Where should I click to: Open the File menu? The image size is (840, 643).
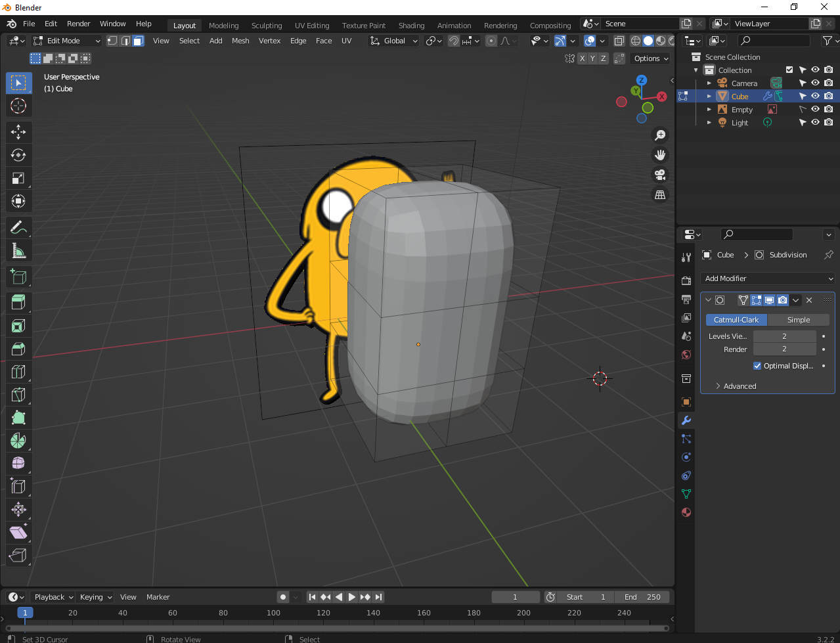[x=29, y=24]
